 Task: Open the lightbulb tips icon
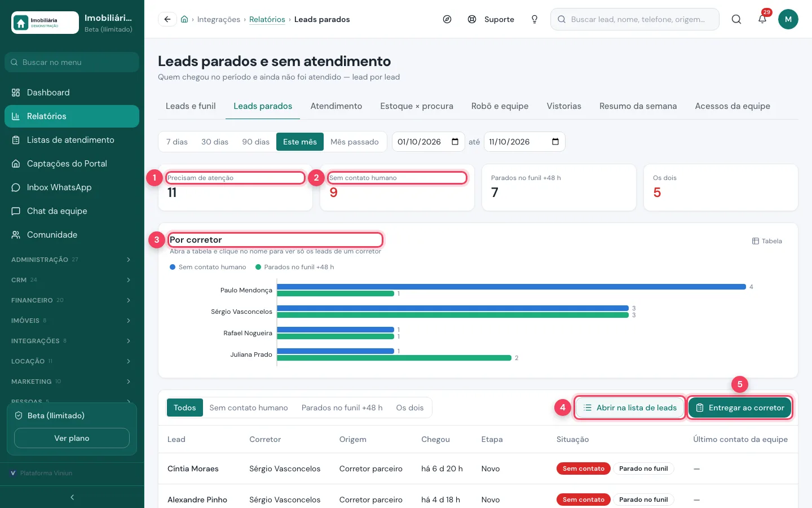535,19
